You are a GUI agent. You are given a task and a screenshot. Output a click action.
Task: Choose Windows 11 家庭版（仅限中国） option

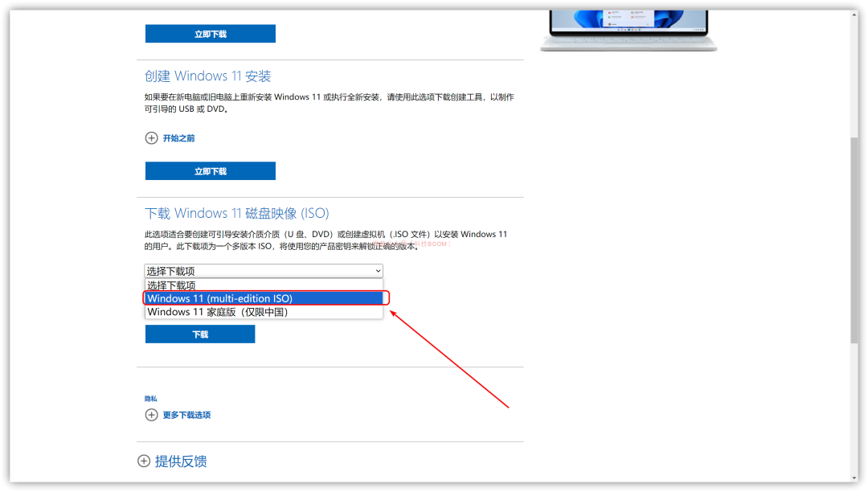(x=264, y=312)
